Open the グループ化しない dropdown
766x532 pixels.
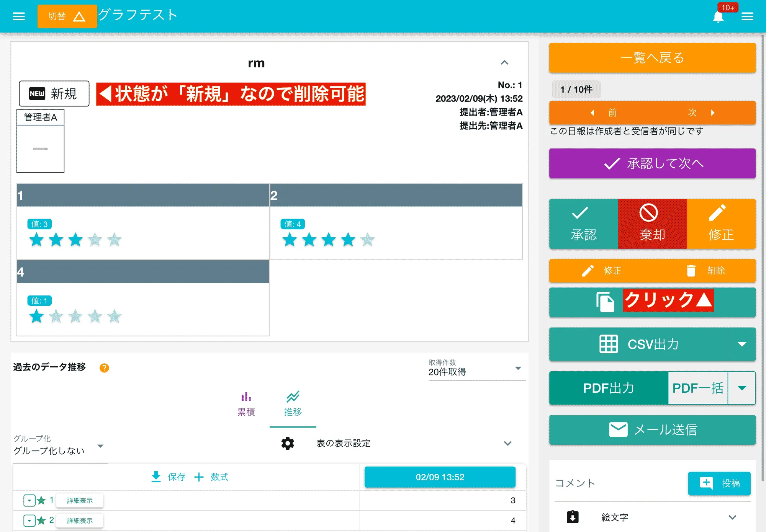tap(101, 446)
